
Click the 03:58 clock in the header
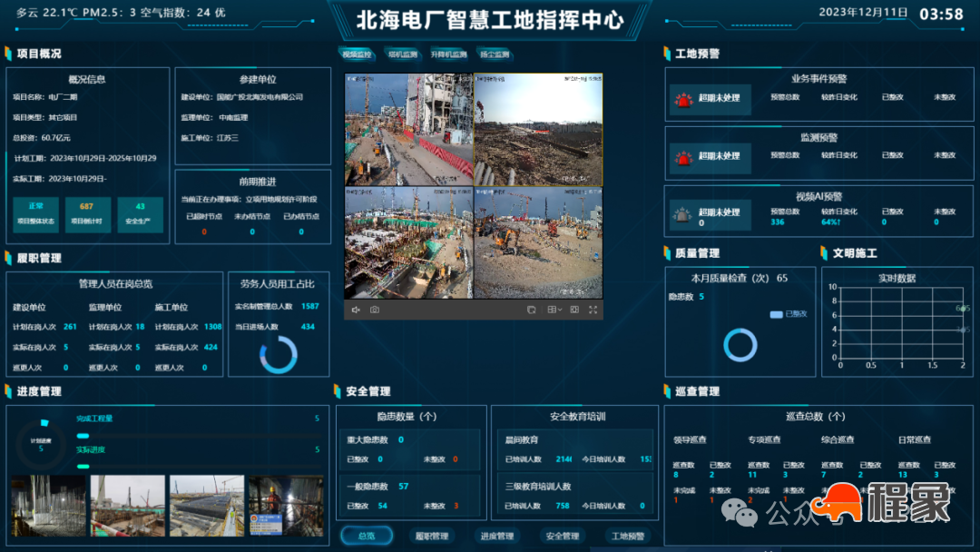pyautogui.click(x=941, y=14)
